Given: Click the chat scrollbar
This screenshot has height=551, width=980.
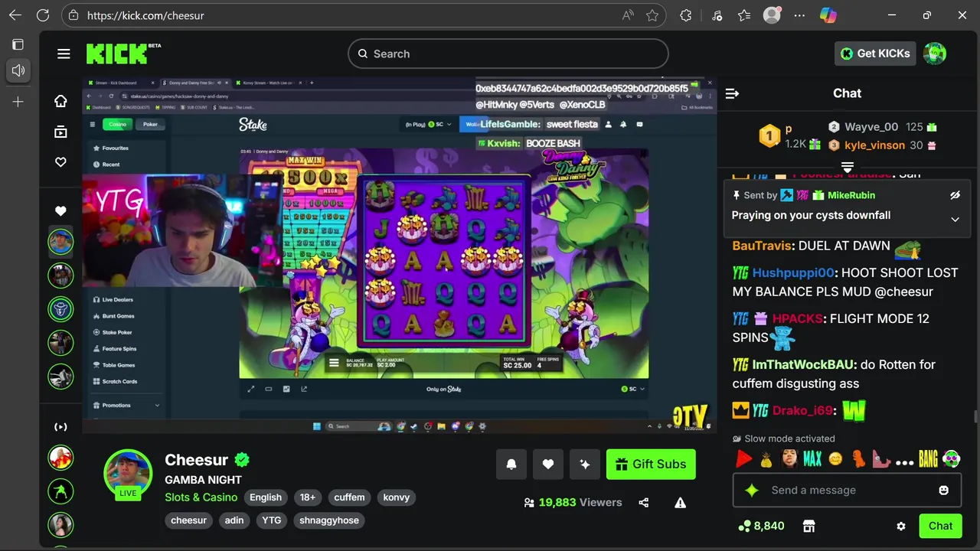Looking at the screenshot, I should point(975,417).
